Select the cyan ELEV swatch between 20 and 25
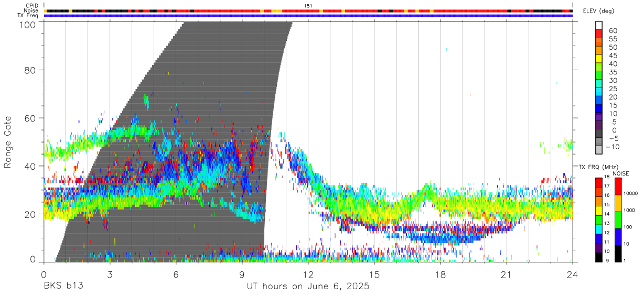The height and width of the screenshot is (297, 644). 599,93
